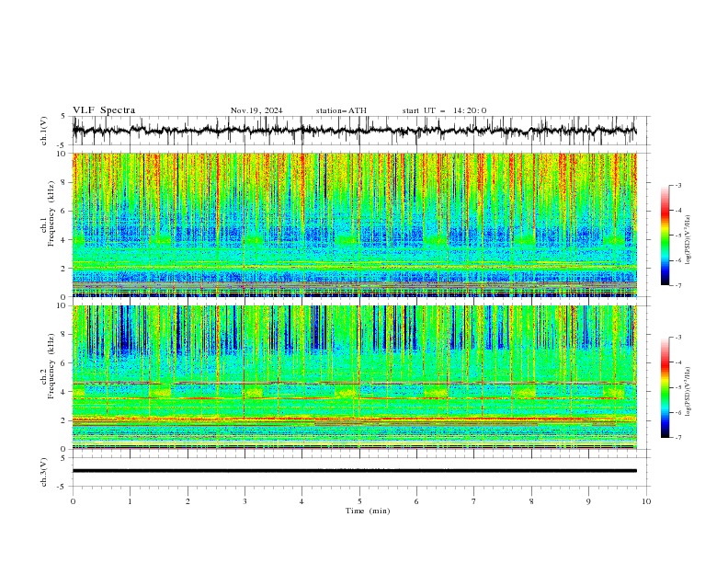
Task: Click the flat ch.3 voltage trace
Action: click(354, 471)
